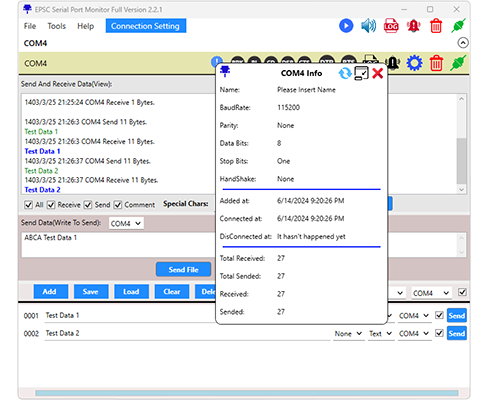Click the COM4 tab label under menu bar
This screenshot has width=489, height=400.
[35, 43]
